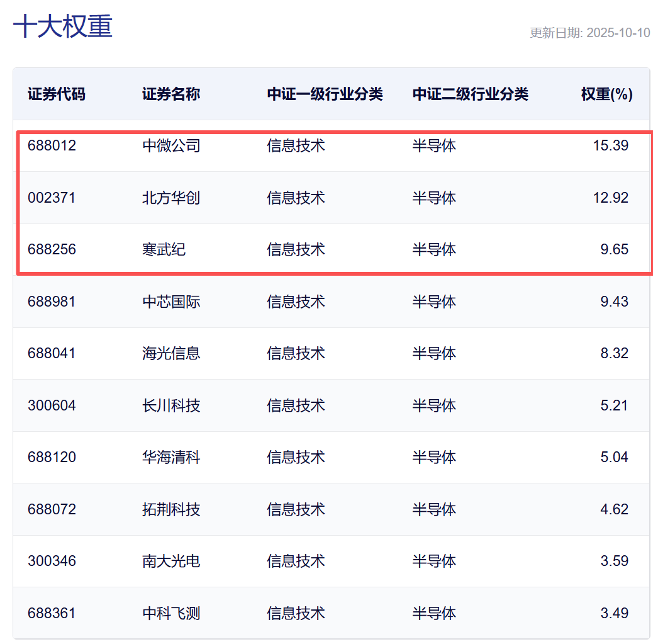Open the 中科飞测 entry
This screenshot has width=653, height=644.
point(171,613)
